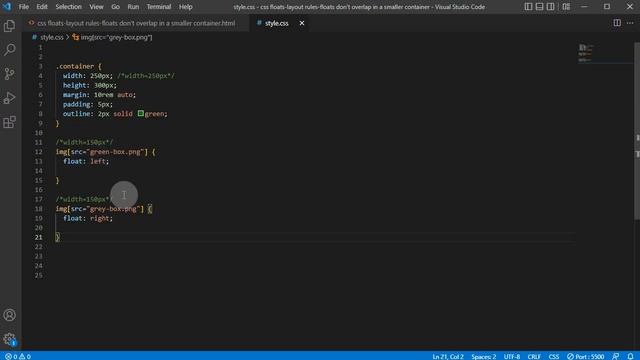Open the Help menu
Image resolution: width=640 pixels, height=360 pixels.
pos(185,7)
